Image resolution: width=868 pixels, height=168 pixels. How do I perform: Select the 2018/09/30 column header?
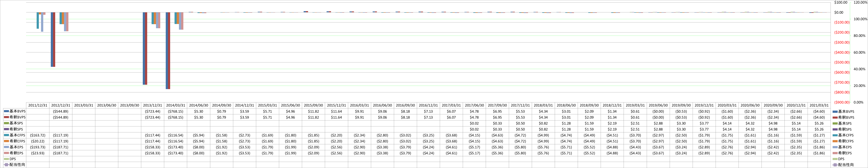coord(589,106)
